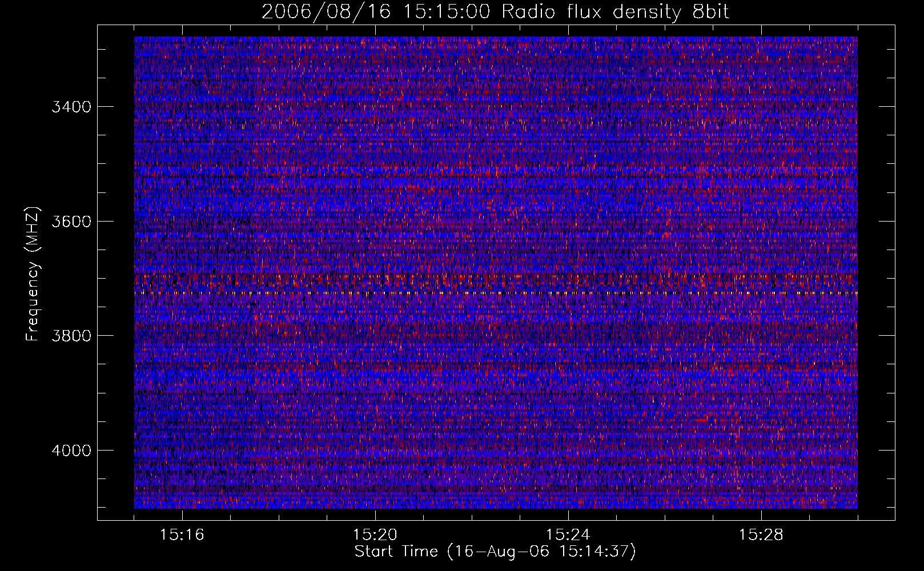
Task: Click the plot title "2006/08/16 15:15:00 Radio flux density 8bit"
Action: coord(495,11)
